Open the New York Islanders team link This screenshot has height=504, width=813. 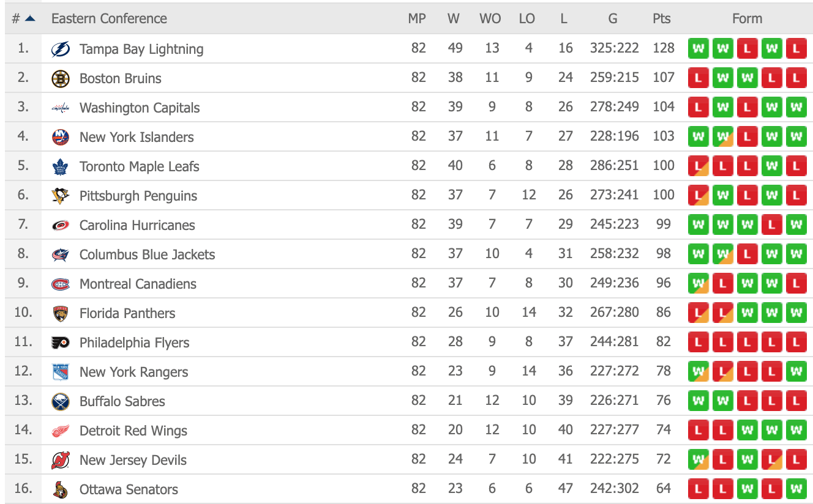pyautogui.click(x=137, y=137)
